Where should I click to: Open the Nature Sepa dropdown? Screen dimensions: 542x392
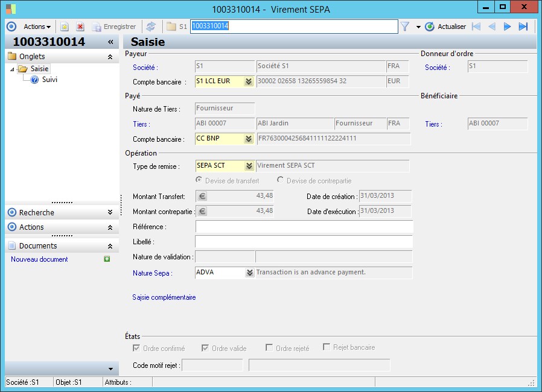(249, 273)
